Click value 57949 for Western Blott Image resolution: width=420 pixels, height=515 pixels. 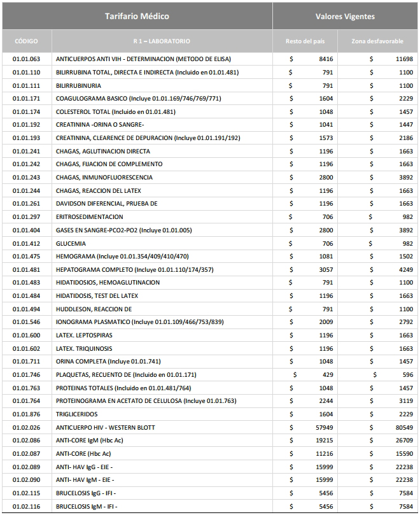click(322, 428)
